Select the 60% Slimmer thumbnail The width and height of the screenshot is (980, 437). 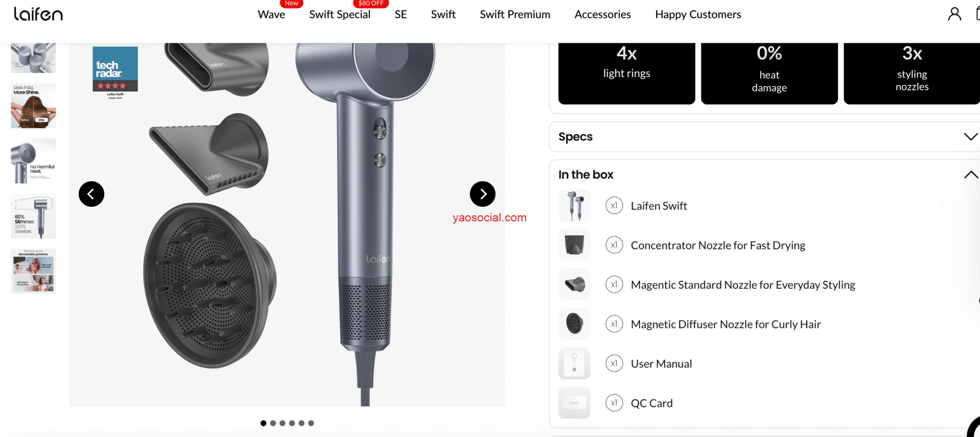pyautogui.click(x=34, y=216)
